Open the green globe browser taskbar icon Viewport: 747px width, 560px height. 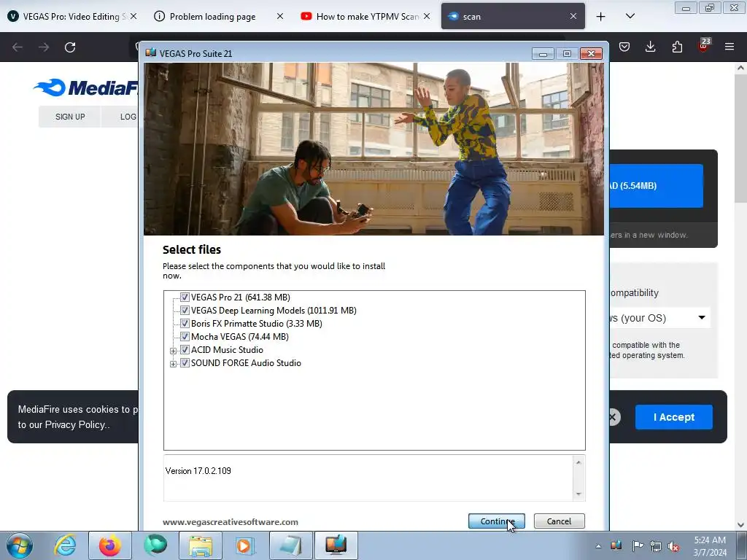point(155,545)
